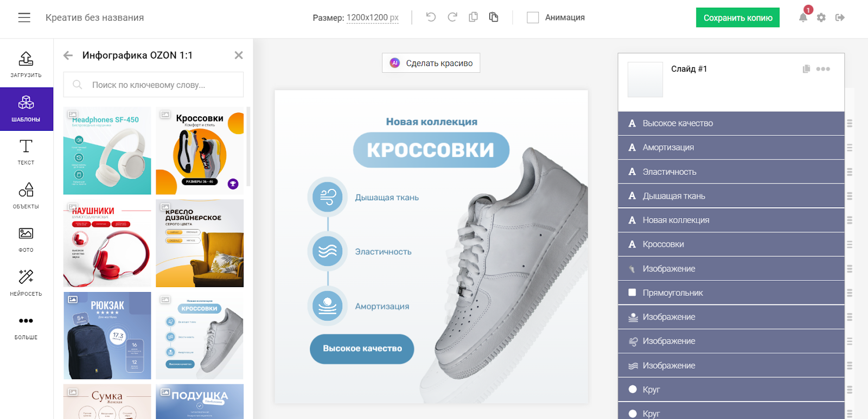Image resolution: width=868 pixels, height=419 pixels.
Task: Select the Кроссовки text layer
Action: point(731,244)
